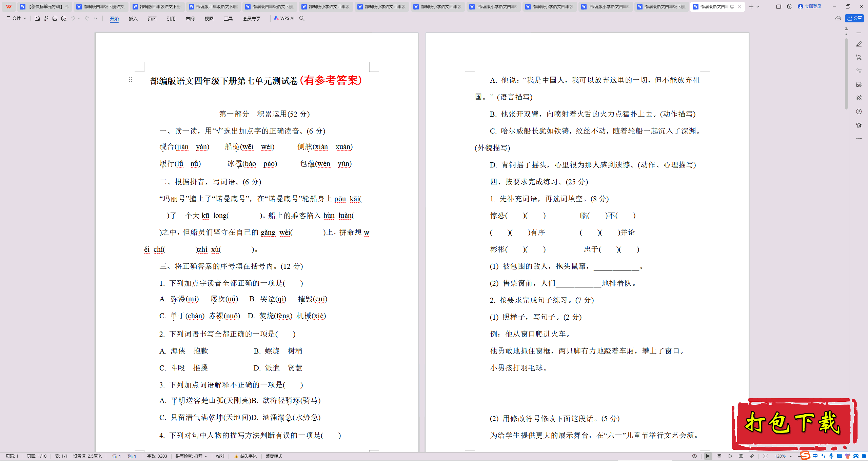Select the 插入 ribbon tab

tap(133, 19)
